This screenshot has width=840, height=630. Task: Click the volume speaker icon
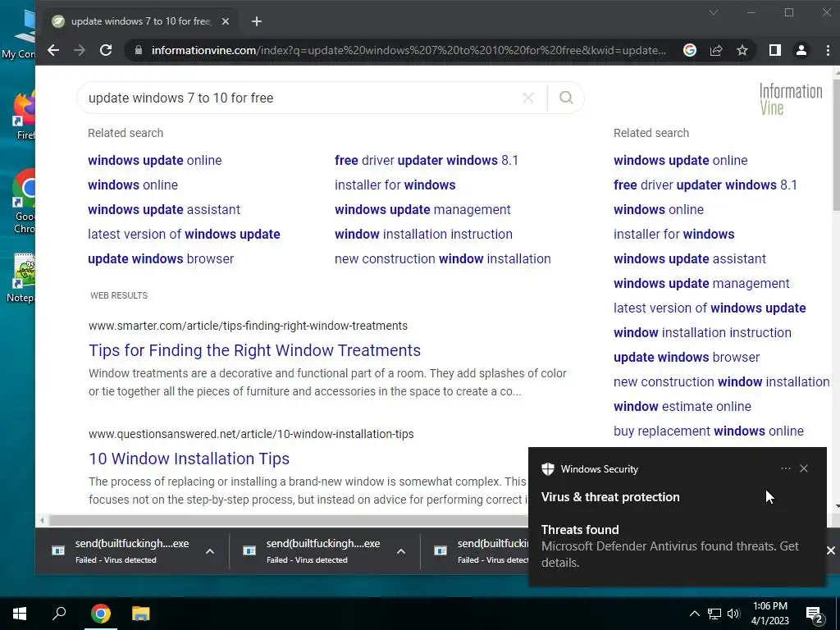pyautogui.click(x=733, y=614)
